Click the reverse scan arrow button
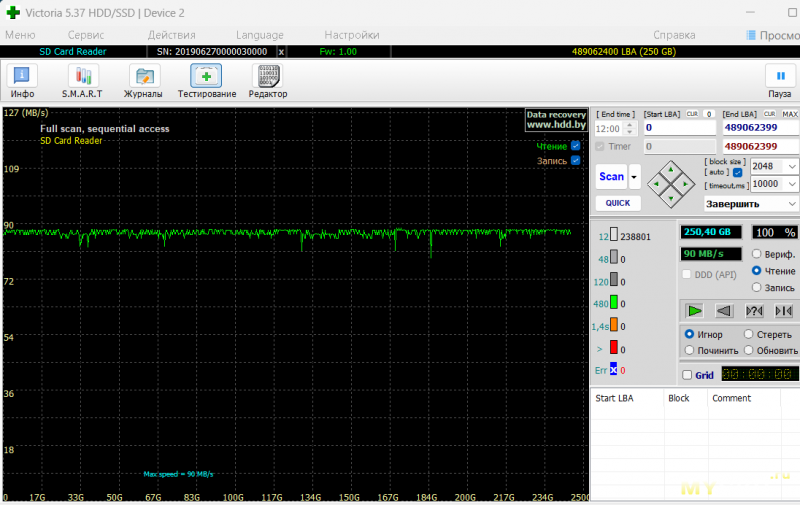The image size is (800, 505). pyautogui.click(x=724, y=311)
